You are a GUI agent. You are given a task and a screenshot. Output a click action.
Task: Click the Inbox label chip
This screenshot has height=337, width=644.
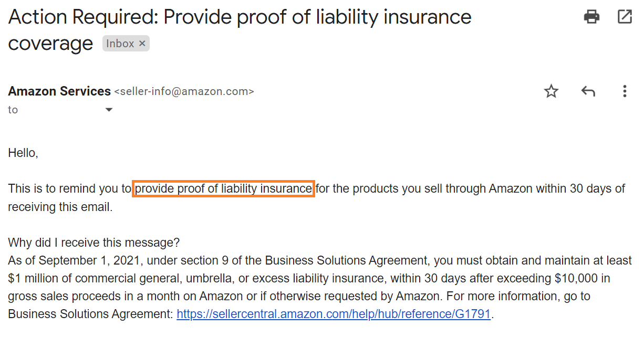tap(120, 43)
